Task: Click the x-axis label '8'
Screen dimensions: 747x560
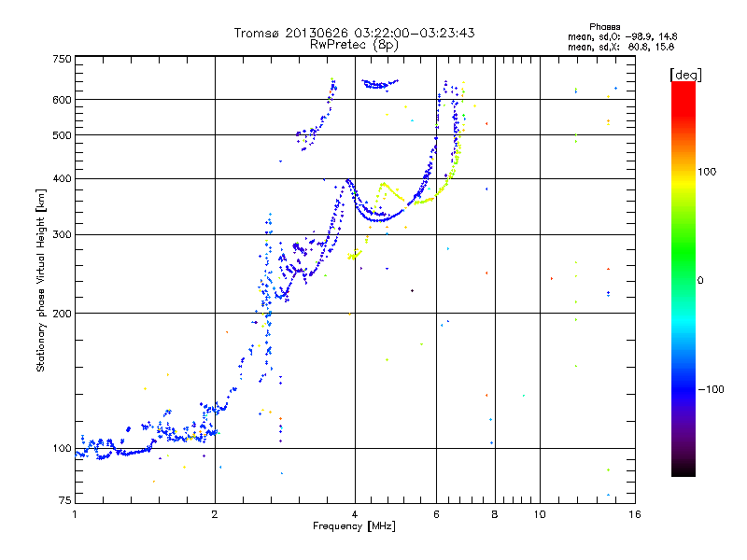Action: [x=495, y=514]
